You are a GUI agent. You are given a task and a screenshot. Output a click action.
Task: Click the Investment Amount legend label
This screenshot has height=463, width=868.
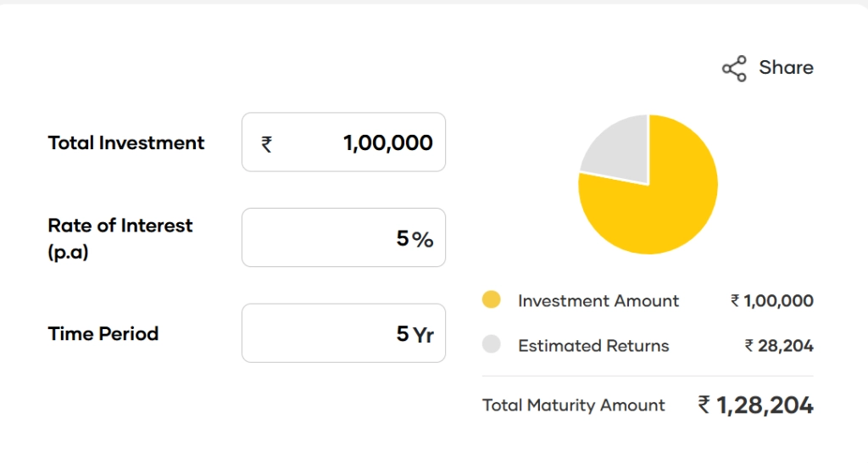598,301
